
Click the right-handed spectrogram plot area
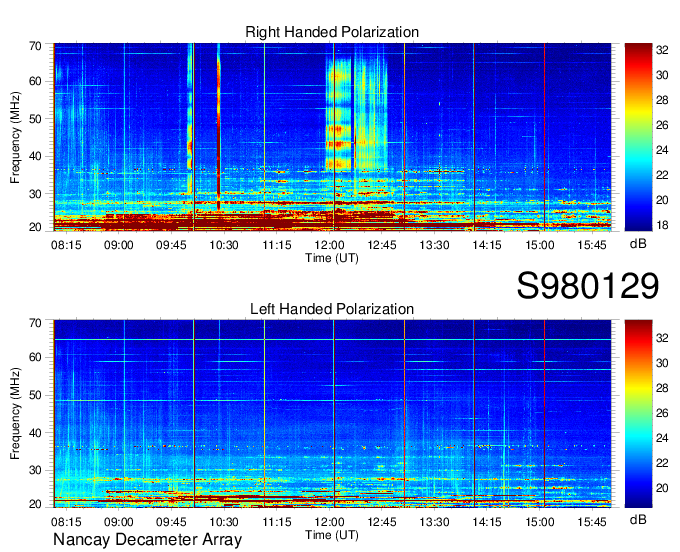332,137
